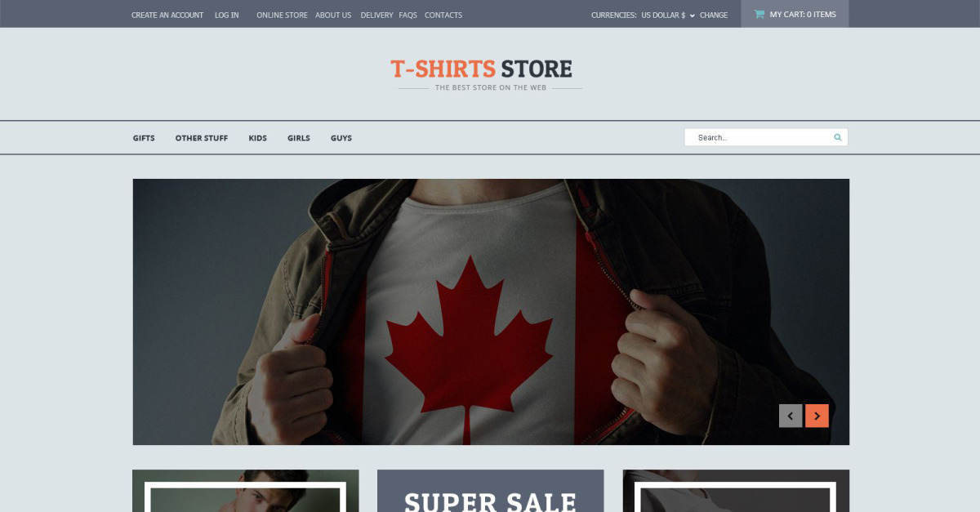Screen dimensions: 980x512
Task: Visit the Online Store link
Action: pos(282,15)
